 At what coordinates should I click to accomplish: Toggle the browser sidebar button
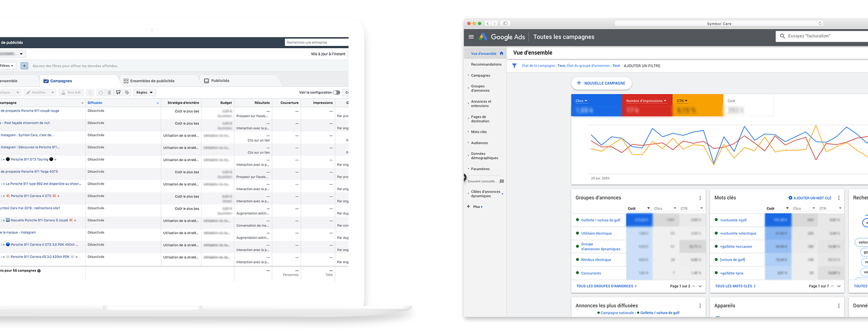pos(505,24)
